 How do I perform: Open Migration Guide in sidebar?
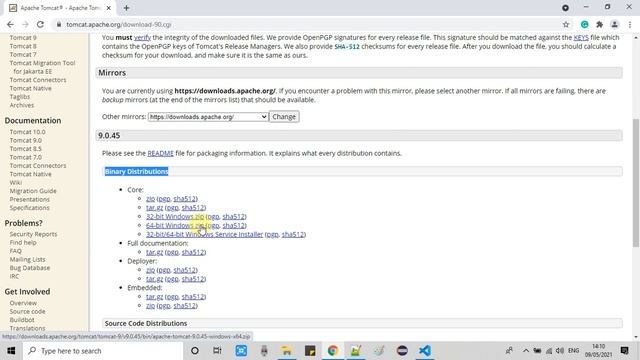[x=33, y=191]
